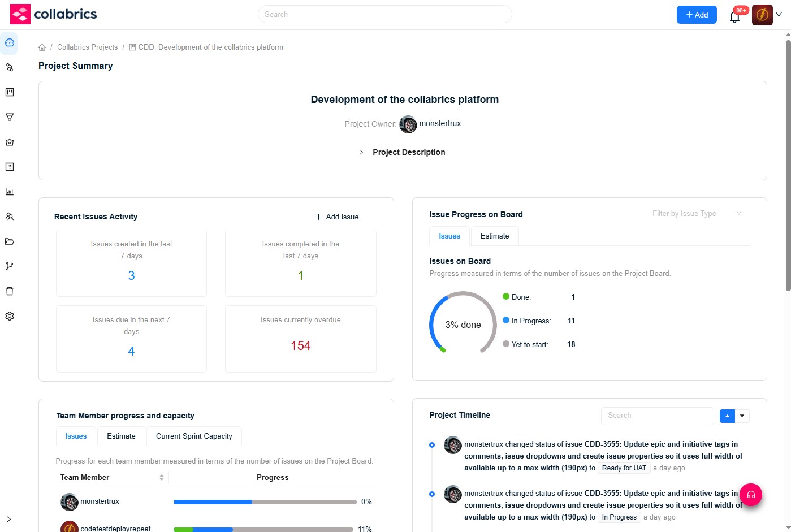Open the team members icon in sidebar
The width and height of the screenshot is (791, 532).
point(10,217)
